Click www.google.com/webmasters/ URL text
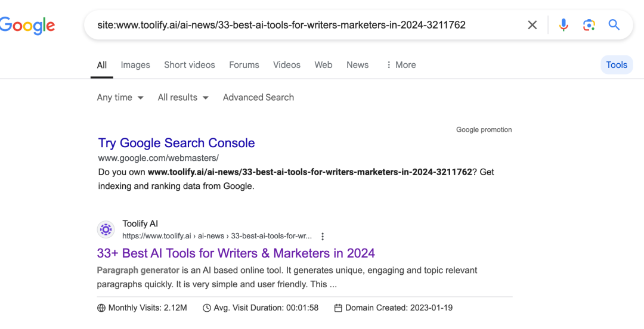644x329 pixels. pyautogui.click(x=159, y=158)
